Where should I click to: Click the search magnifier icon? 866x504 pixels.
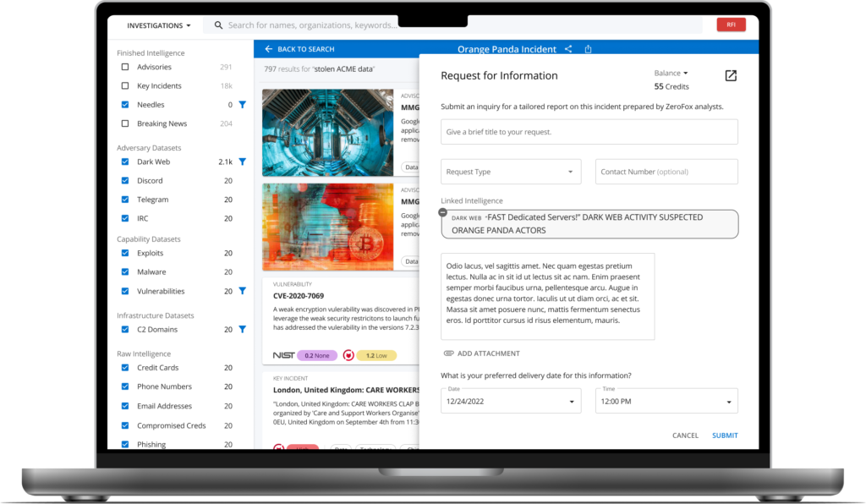pos(218,25)
